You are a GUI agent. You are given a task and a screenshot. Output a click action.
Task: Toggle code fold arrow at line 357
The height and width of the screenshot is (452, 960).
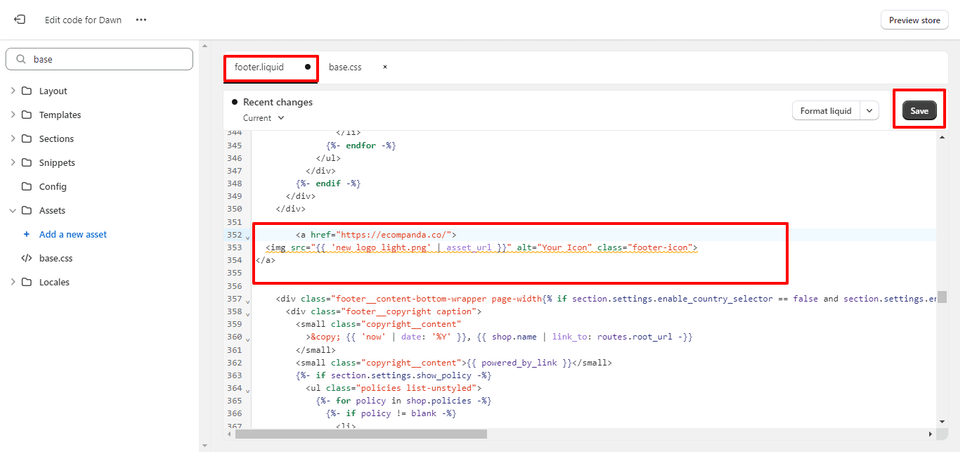tap(247, 301)
